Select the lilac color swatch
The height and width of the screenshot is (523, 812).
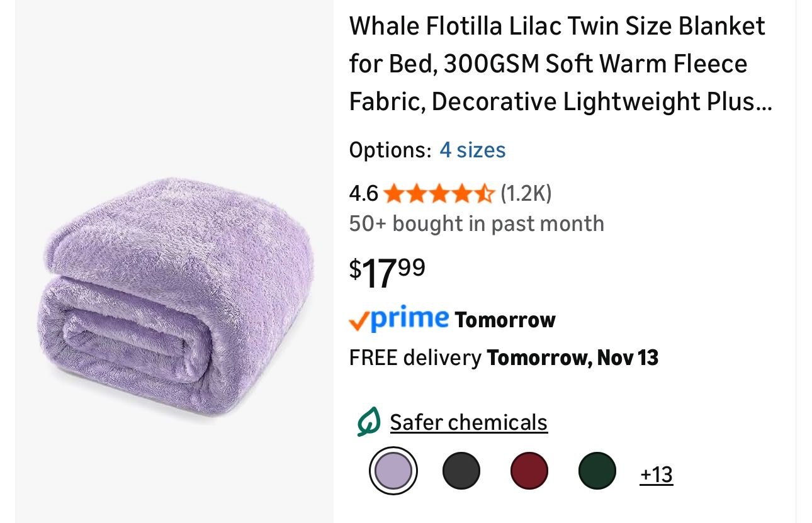click(x=393, y=471)
